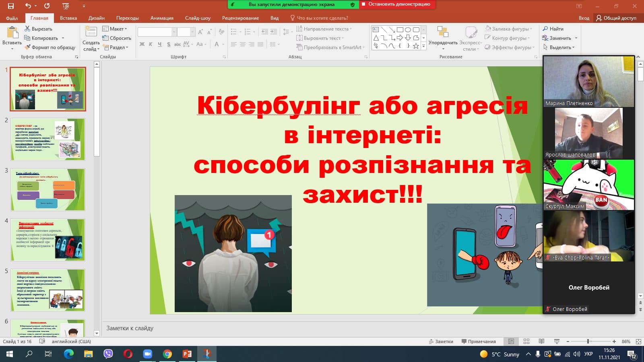Open Заменить replace tool
Viewport: 644px width, 362px height.
tap(557, 38)
